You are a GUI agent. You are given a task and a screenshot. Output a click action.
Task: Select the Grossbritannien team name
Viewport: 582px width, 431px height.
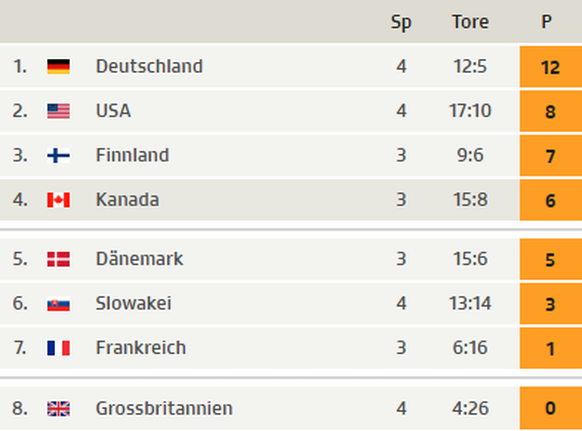click(164, 408)
